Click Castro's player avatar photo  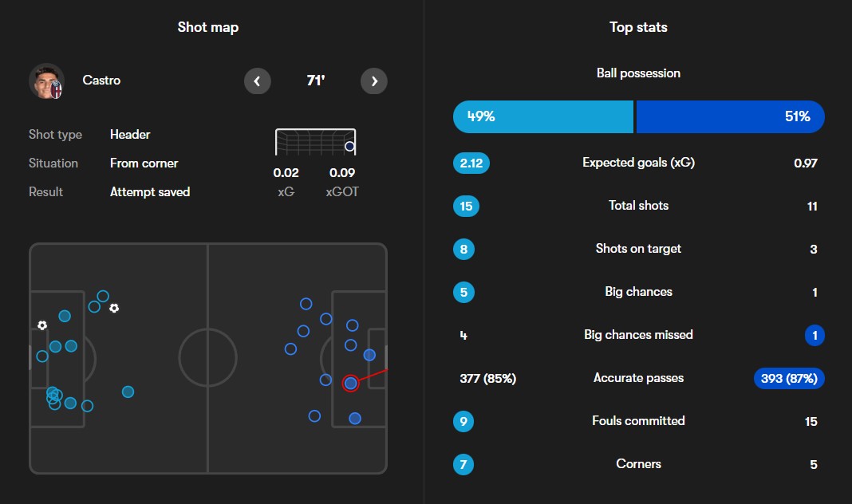pyautogui.click(x=46, y=81)
